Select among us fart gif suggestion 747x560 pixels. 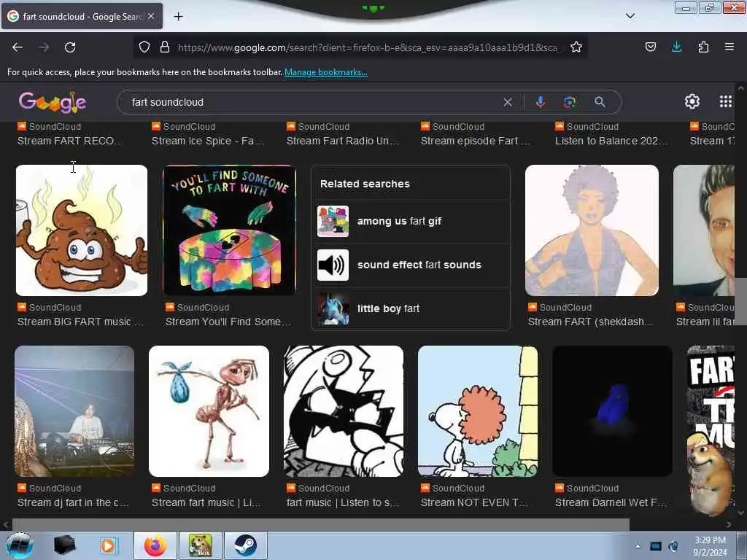[x=410, y=222]
